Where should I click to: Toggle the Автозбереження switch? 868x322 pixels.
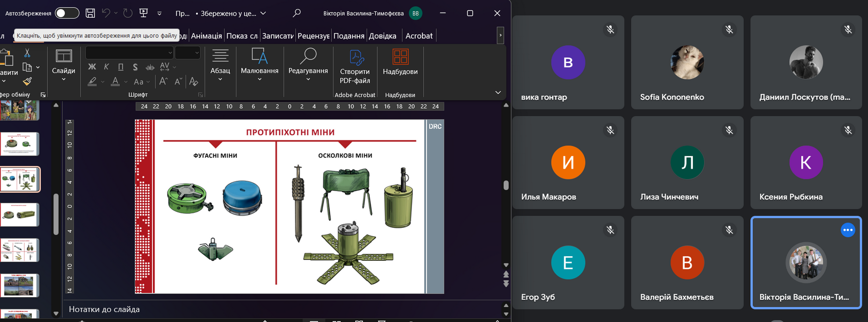click(x=67, y=13)
